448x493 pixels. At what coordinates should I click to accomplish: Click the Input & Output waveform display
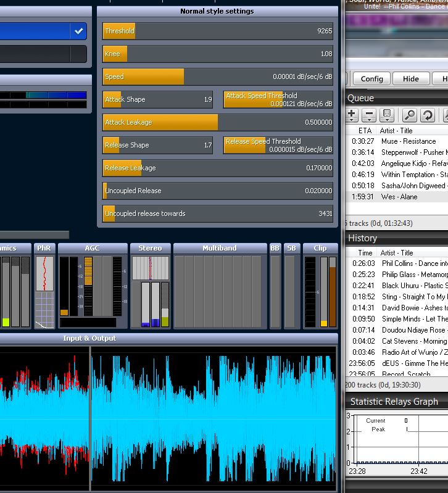[168, 419]
